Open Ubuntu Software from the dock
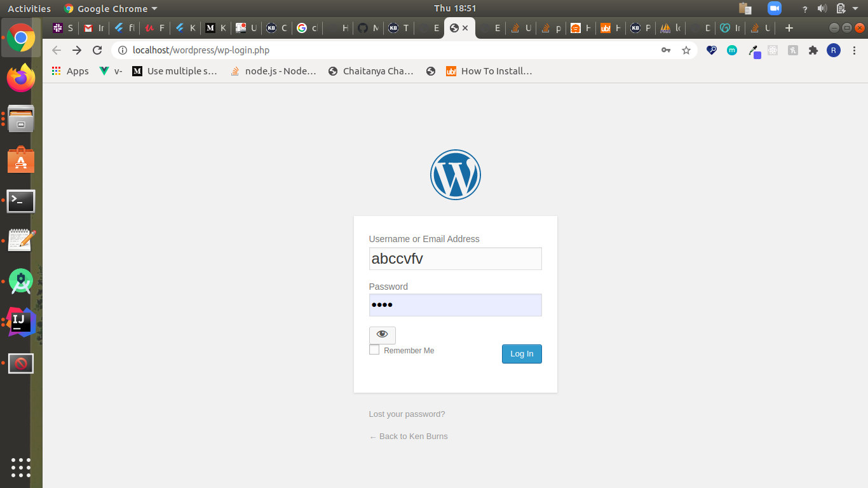 (21, 160)
